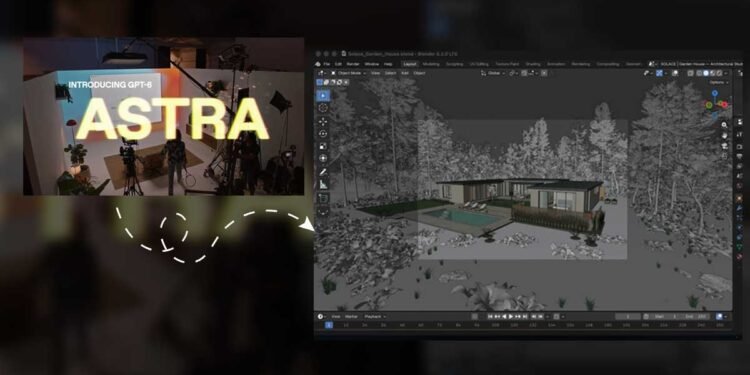Click the timeline End frame field

[x=697, y=316]
